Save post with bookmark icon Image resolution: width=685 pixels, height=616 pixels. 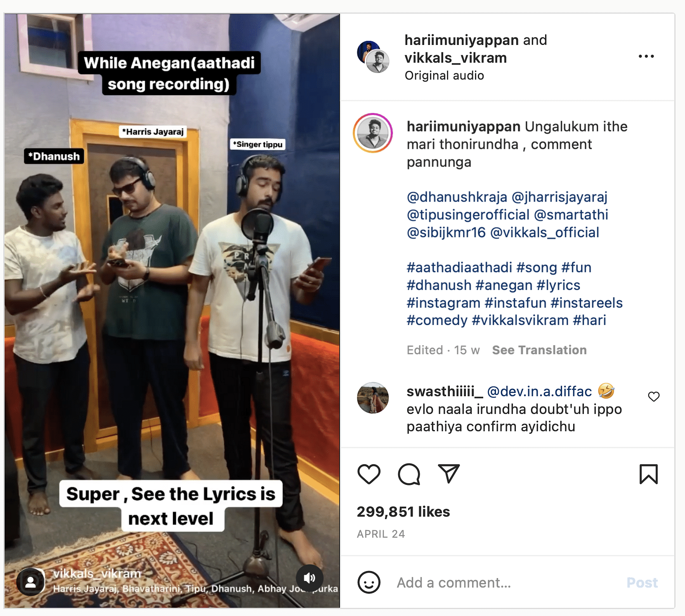click(648, 474)
